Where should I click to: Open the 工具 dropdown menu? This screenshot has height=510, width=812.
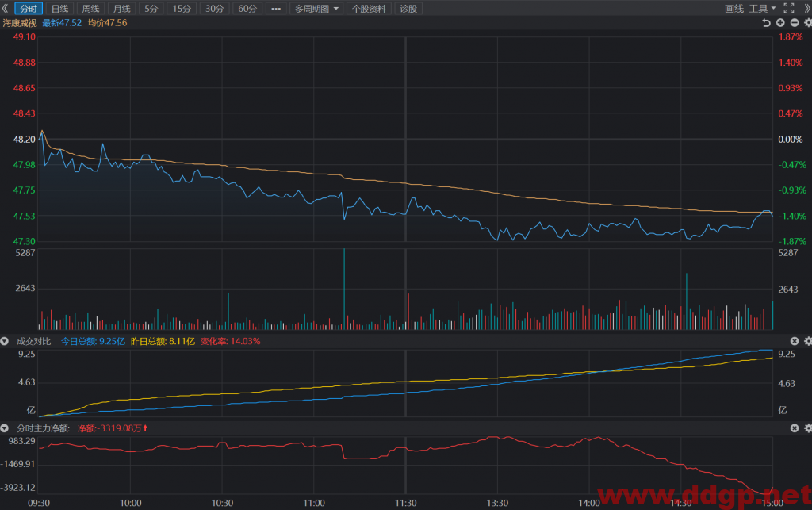pyautogui.click(x=762, y=8)
